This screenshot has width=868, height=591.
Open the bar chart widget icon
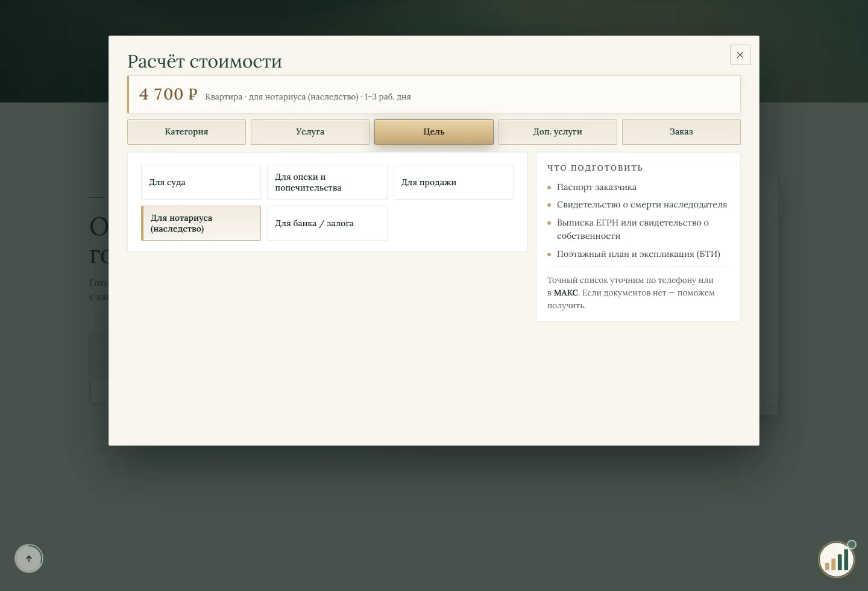837,560
